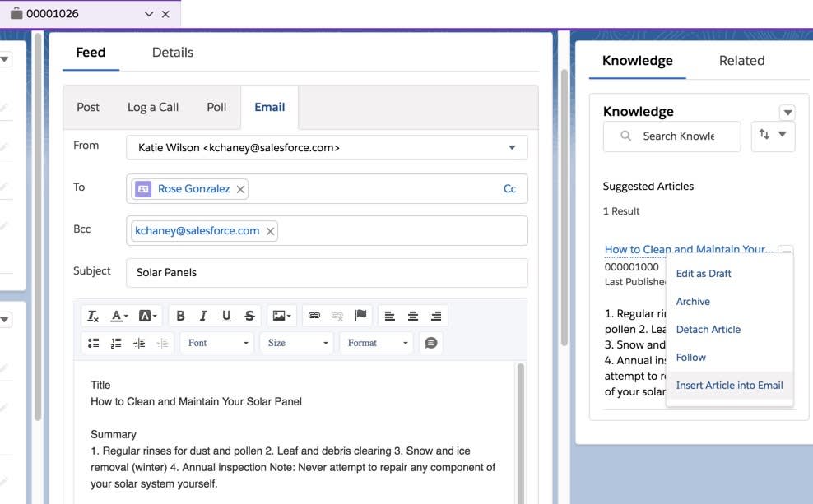
Task: Open the 00001026 tab chevron menu
Action: [149, 14]
